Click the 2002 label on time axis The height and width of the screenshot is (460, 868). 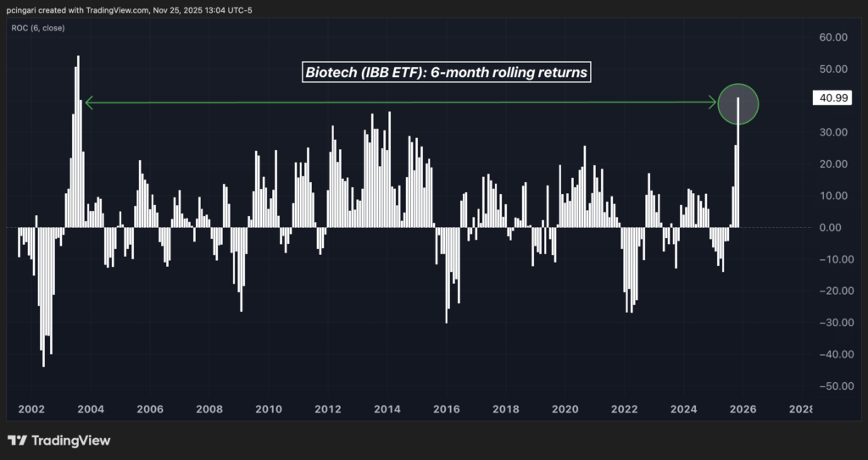point(31,409)
